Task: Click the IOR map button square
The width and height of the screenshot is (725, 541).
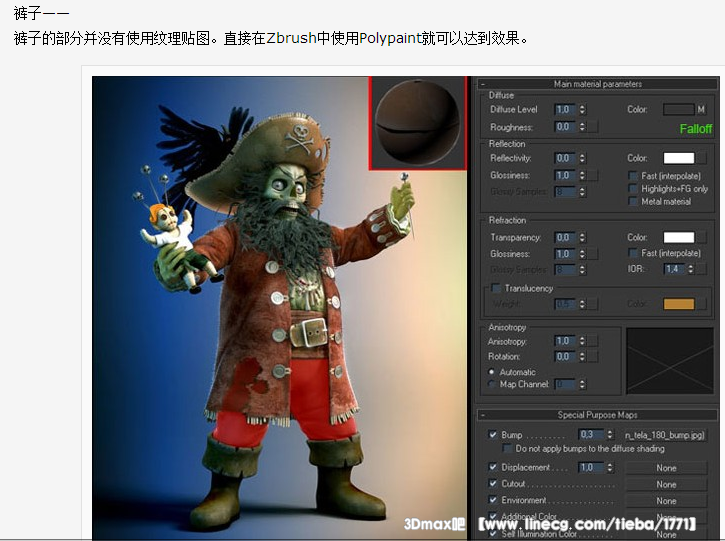Action: click(x=701, y=269)
